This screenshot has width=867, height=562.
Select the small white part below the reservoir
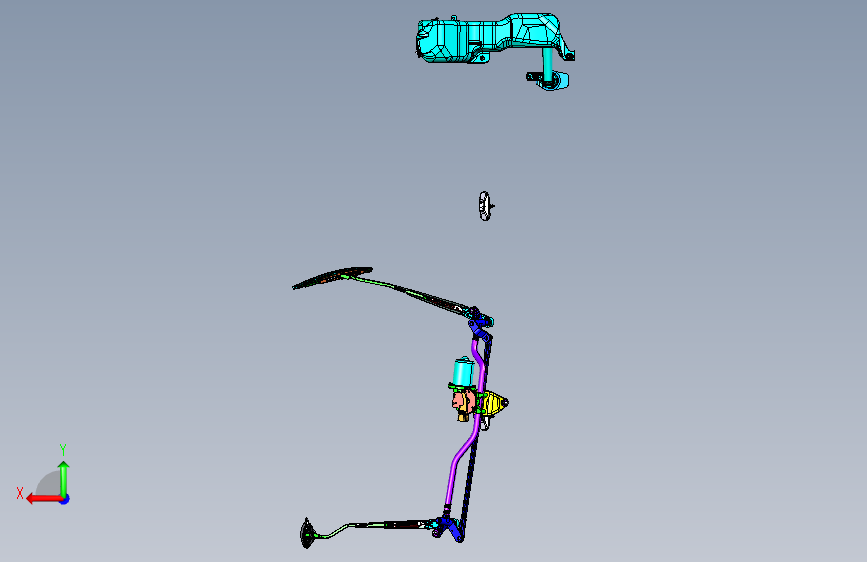[485, 206]
